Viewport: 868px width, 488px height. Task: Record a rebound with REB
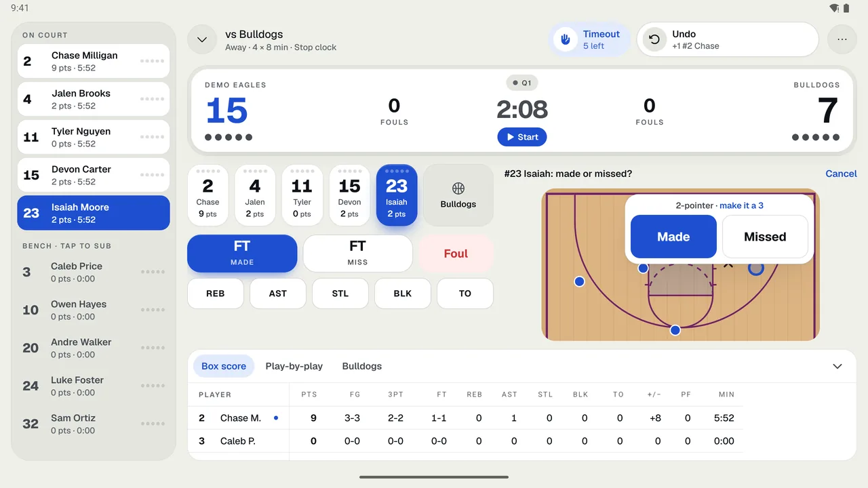coord(216,293)
